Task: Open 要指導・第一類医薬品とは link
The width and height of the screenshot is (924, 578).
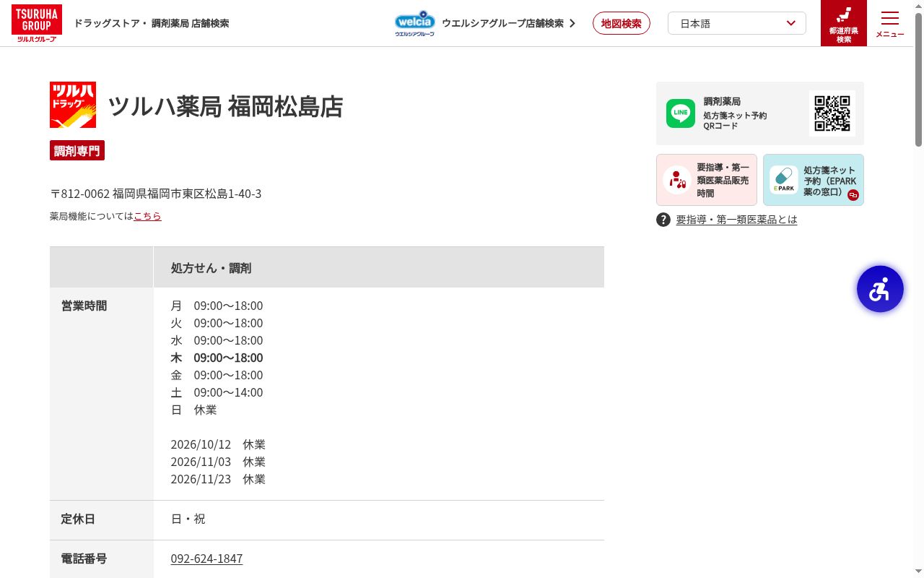Action: (736, 220)
